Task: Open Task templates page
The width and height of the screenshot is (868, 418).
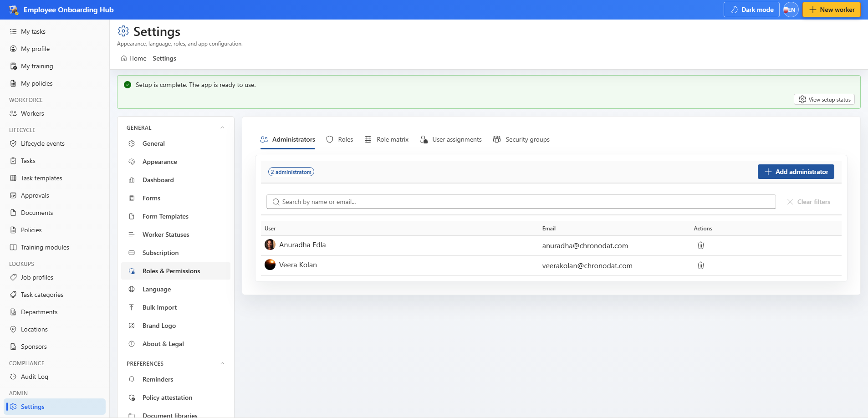Action: point(55,178)
